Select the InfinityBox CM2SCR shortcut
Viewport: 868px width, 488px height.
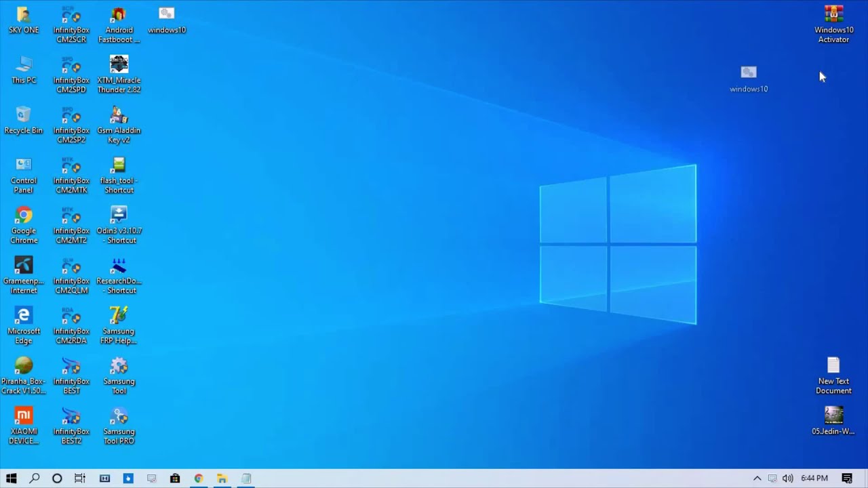point(71,25)
